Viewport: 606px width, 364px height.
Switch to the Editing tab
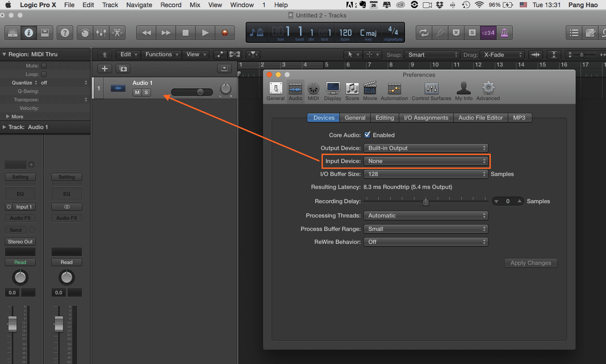coord(384,117)
